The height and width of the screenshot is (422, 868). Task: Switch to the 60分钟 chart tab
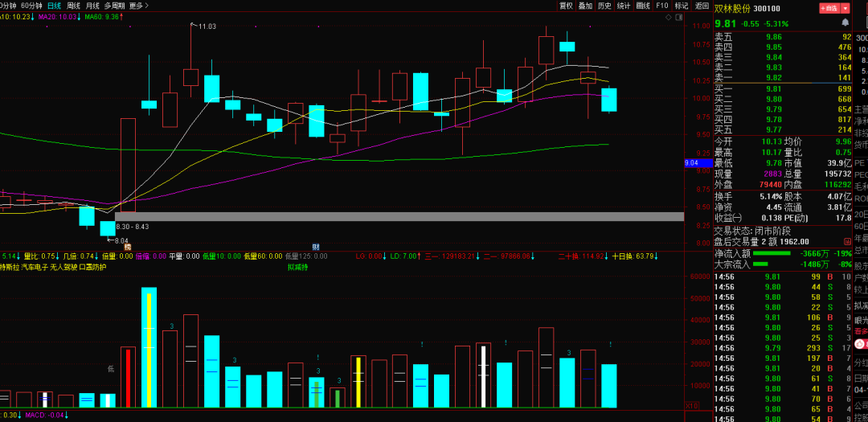click(x=31, y=6)
